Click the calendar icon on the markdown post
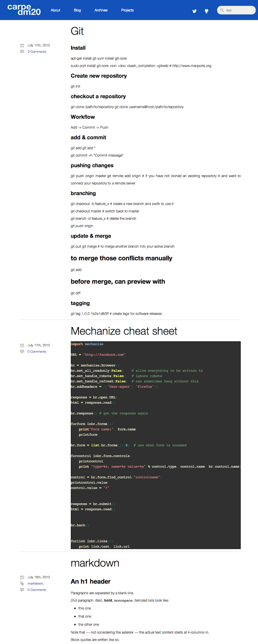This screenshot has width=258, height=644. point(22,577)
